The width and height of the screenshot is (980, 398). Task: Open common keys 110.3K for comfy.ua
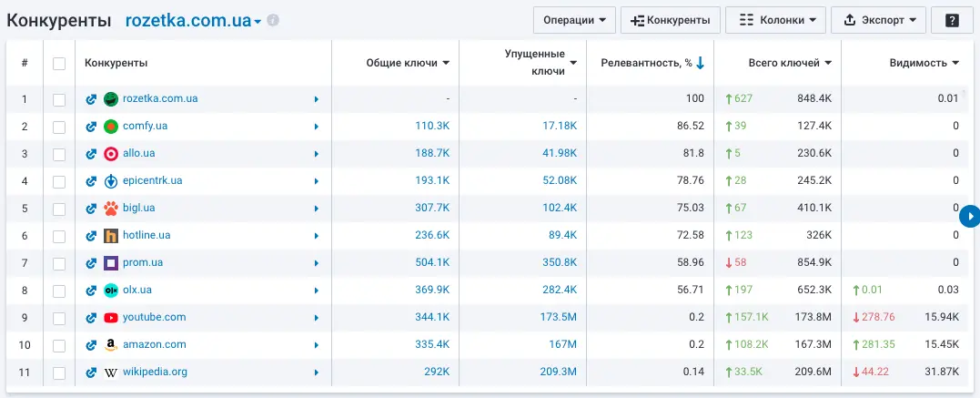(x=432, y=127)
